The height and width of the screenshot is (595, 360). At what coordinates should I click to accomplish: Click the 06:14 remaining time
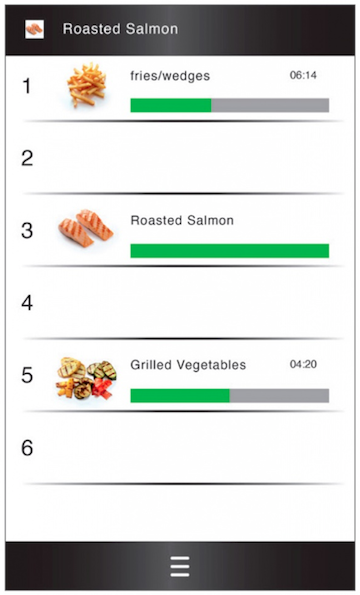click(x=303, y=75)
